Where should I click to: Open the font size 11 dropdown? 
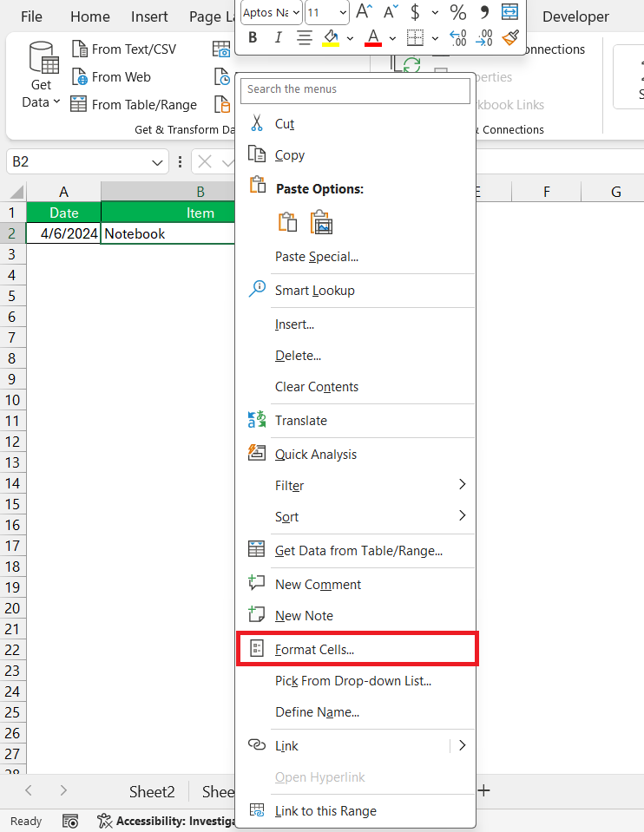(343, 13)
